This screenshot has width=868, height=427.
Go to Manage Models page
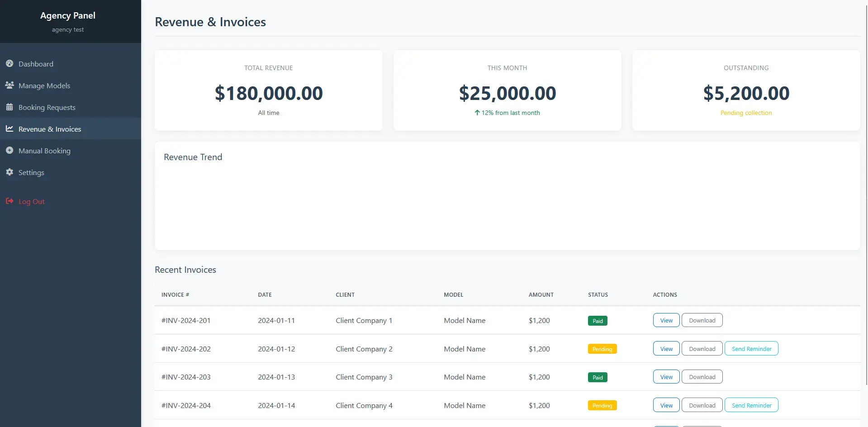pyautogui.click(x=44, y=86)
